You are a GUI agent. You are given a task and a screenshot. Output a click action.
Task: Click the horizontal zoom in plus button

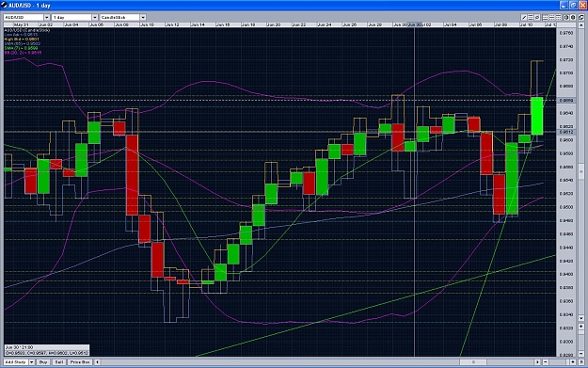tap(573, 362)
